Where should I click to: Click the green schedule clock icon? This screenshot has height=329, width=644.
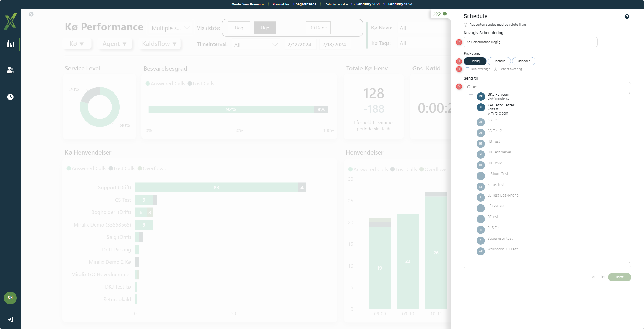(x=445, y=14)
